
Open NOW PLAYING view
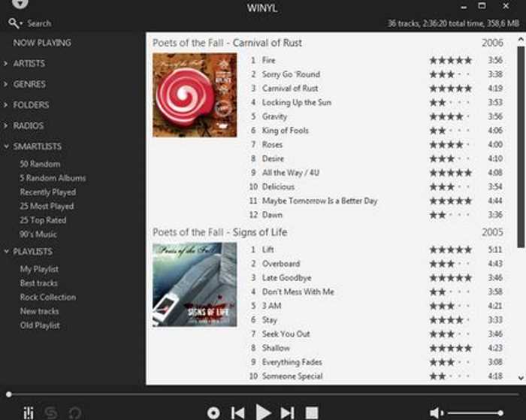[42, 43]
